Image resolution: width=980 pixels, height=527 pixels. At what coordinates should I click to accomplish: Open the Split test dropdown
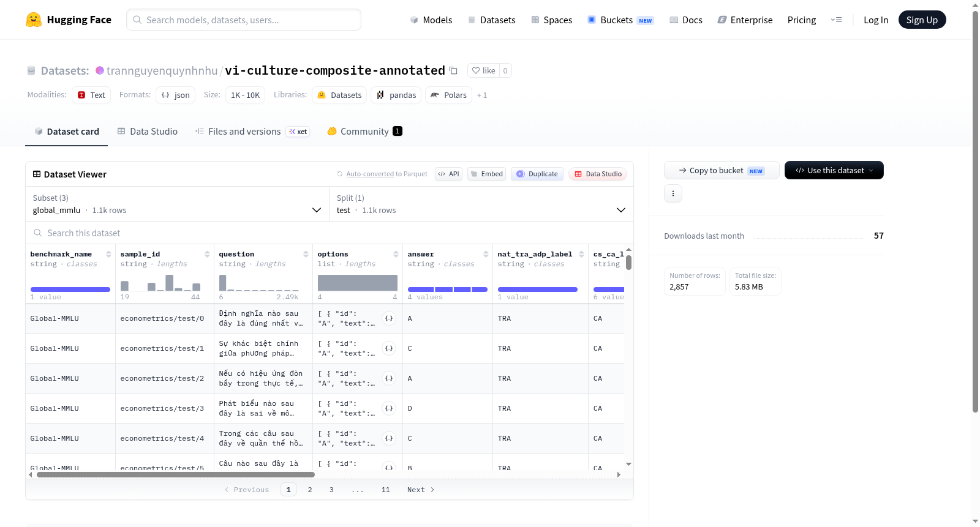[x=481, y=204]
